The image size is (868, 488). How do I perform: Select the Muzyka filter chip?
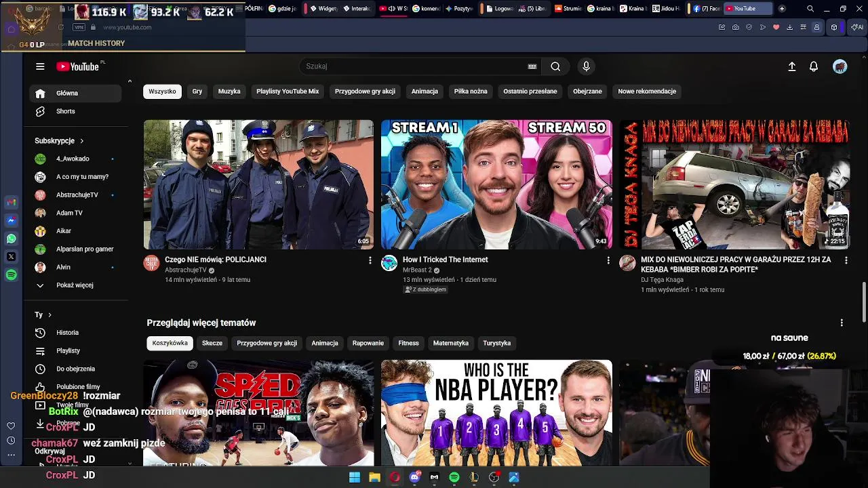[229, 91]
